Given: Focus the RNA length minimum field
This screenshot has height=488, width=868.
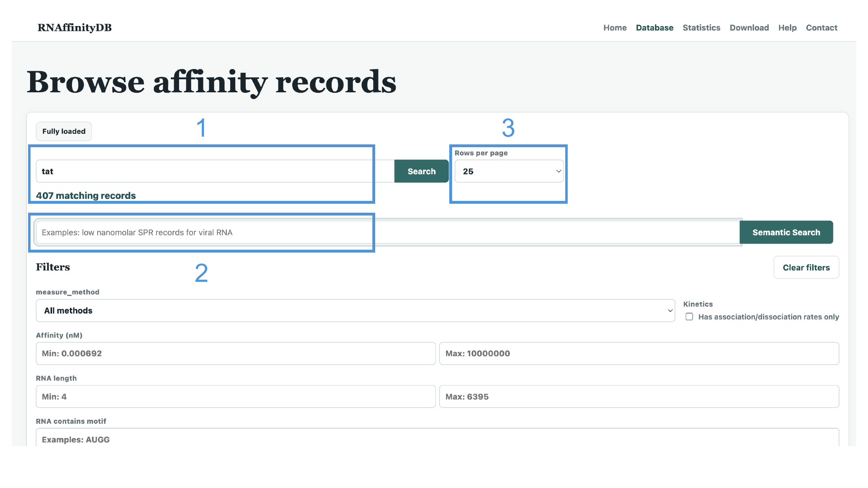Looking at the screenshot, I should [x=236, y=396].
